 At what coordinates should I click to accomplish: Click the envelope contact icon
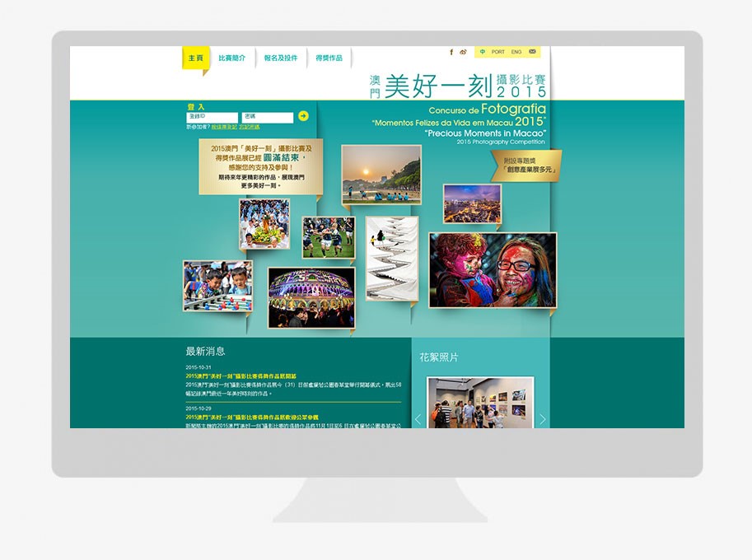click(532, 52)
